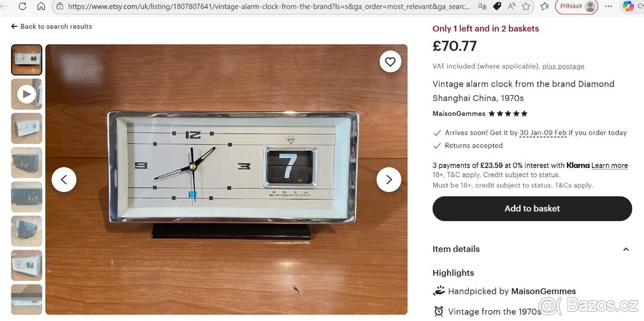Open Klarna Learn more link
644x321 pixels.
[610, 166]
